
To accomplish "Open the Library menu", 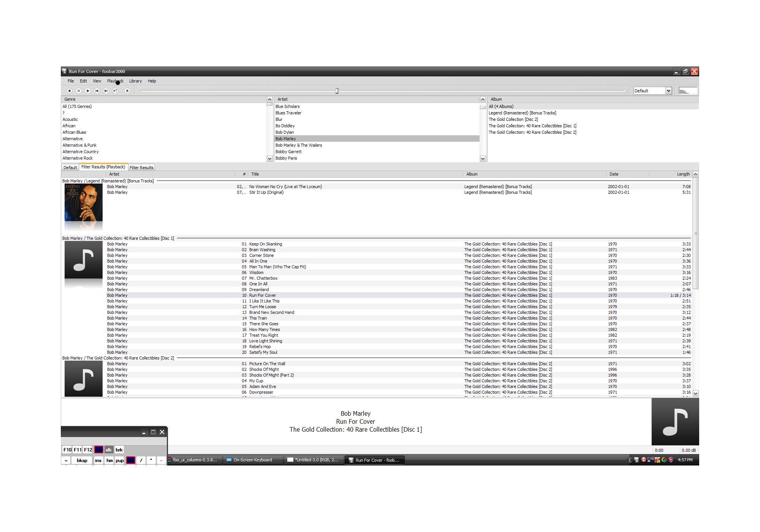I will [x=135, y=81].
